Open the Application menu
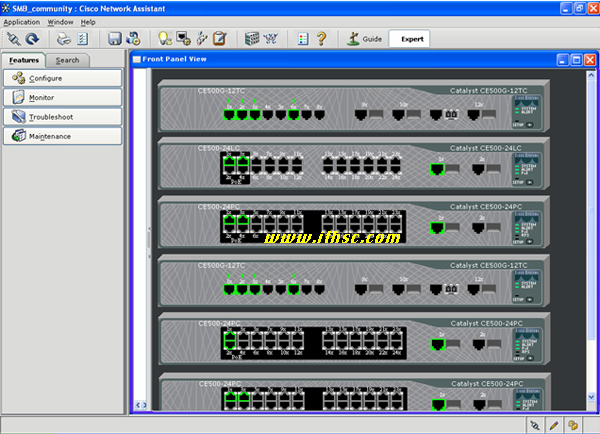The height and width of the screenshot is (434, 600). (22, 22)
